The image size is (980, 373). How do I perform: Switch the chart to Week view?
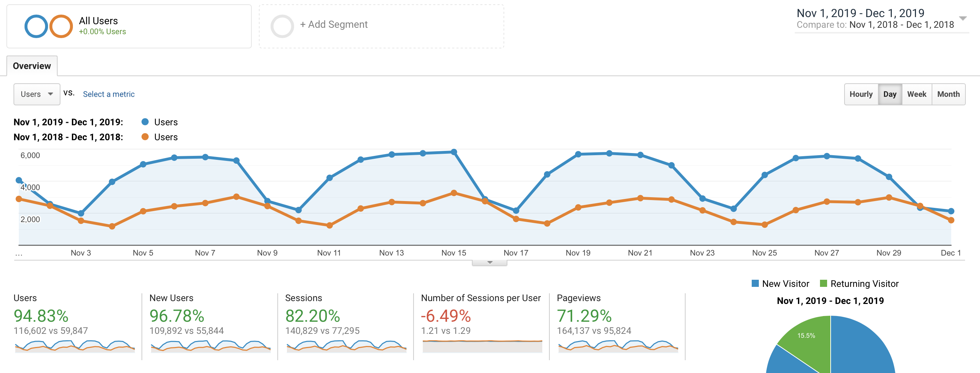(x=917, y=94)
